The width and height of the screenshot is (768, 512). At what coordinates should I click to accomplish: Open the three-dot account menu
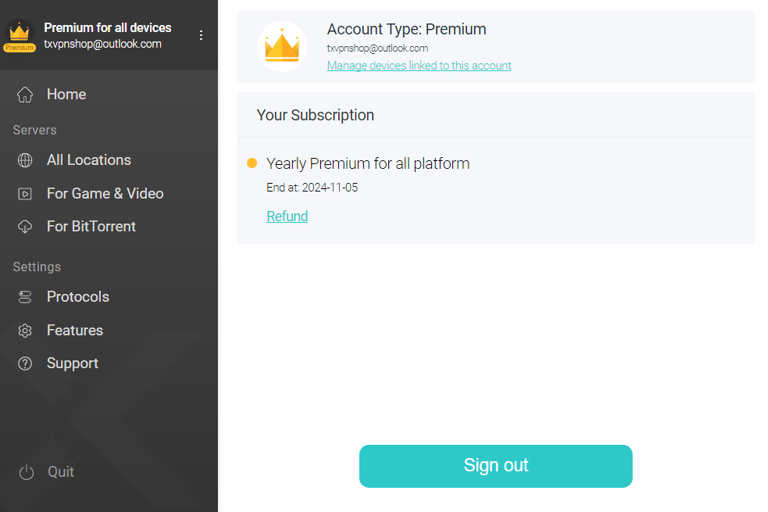(201, 35)
